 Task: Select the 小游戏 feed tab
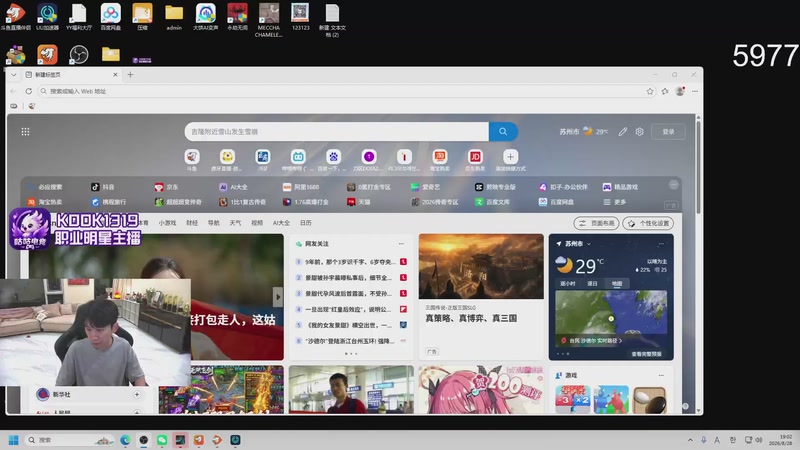[x=167, y=223]
